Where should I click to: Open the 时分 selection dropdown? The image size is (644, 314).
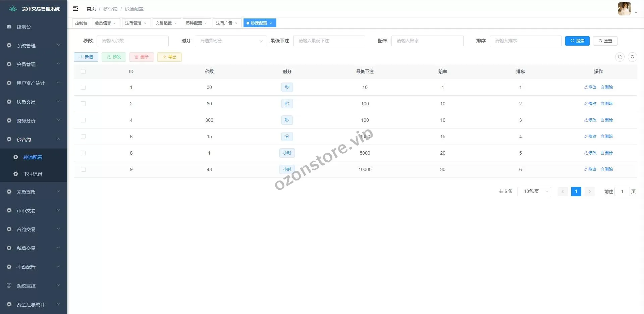[231, 41]
